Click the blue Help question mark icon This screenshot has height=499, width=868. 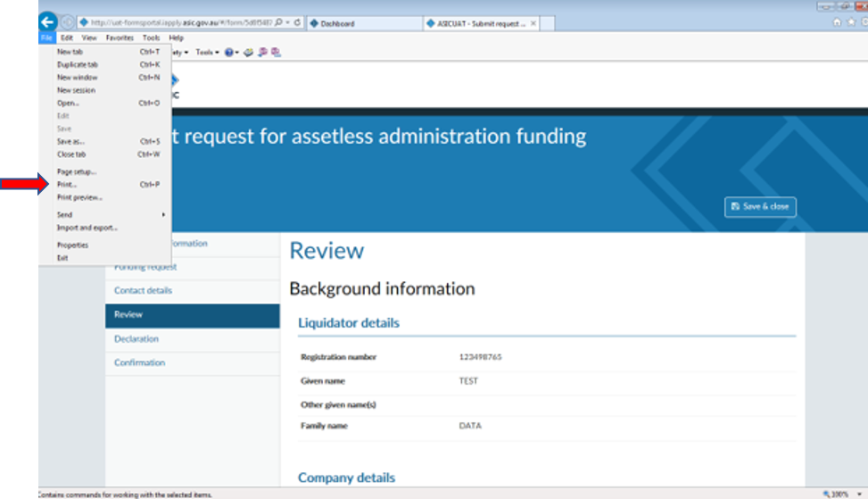tap(228, 52)
